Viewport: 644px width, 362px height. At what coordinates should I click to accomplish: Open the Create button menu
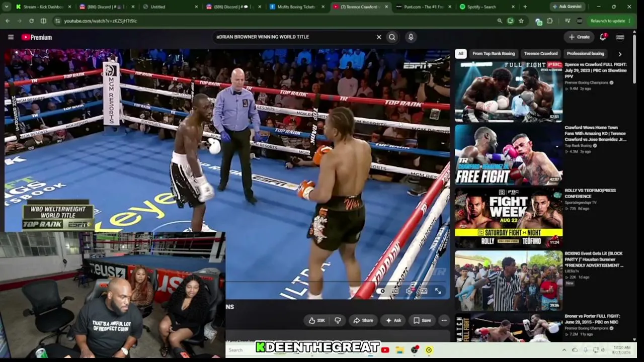point(579,37)
